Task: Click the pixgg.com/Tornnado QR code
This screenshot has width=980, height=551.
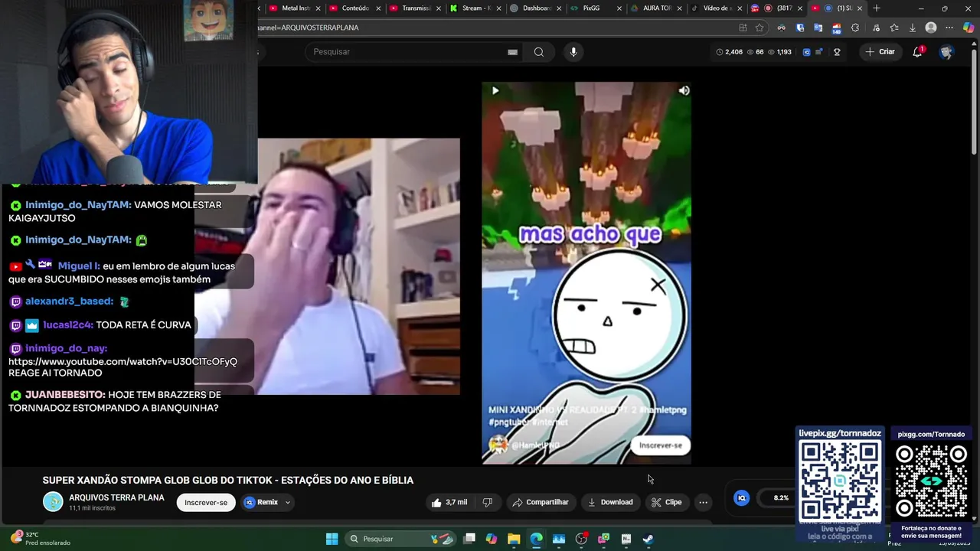Action: (931, 481)
